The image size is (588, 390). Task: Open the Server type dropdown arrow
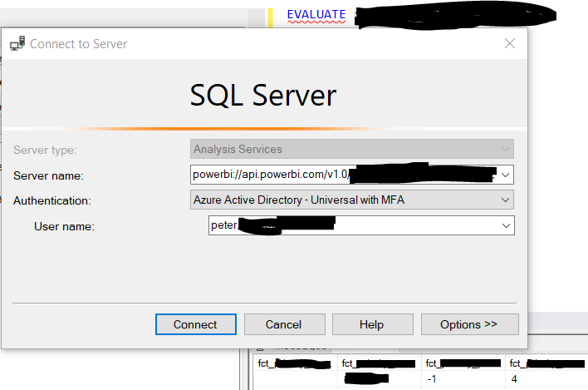click(505, 150)
